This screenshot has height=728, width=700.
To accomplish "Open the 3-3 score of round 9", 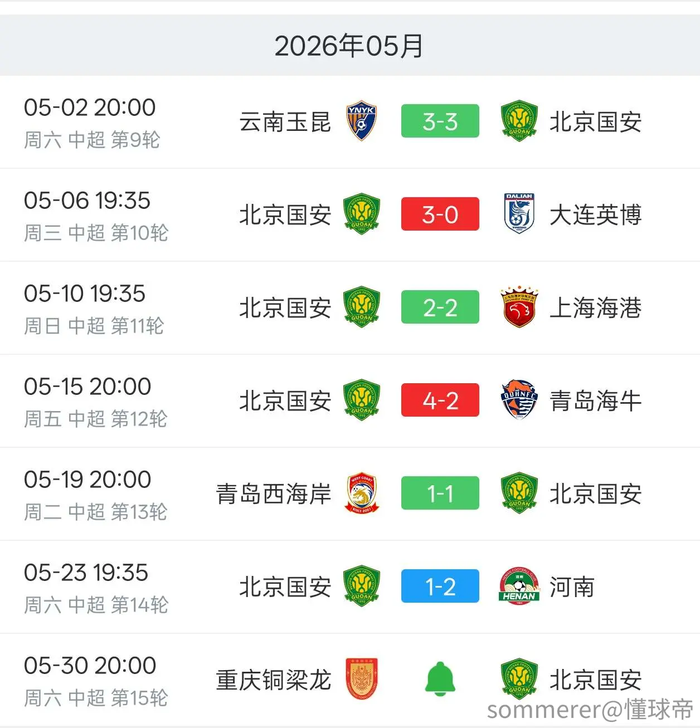I will pyautogui.click(x=440, y=121).
